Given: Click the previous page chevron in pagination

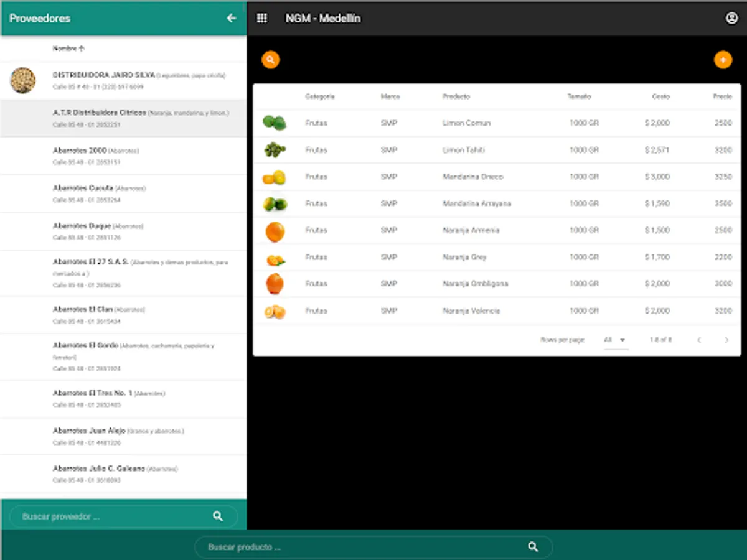Looking at the screenshot, I should (x=698, y=340).
